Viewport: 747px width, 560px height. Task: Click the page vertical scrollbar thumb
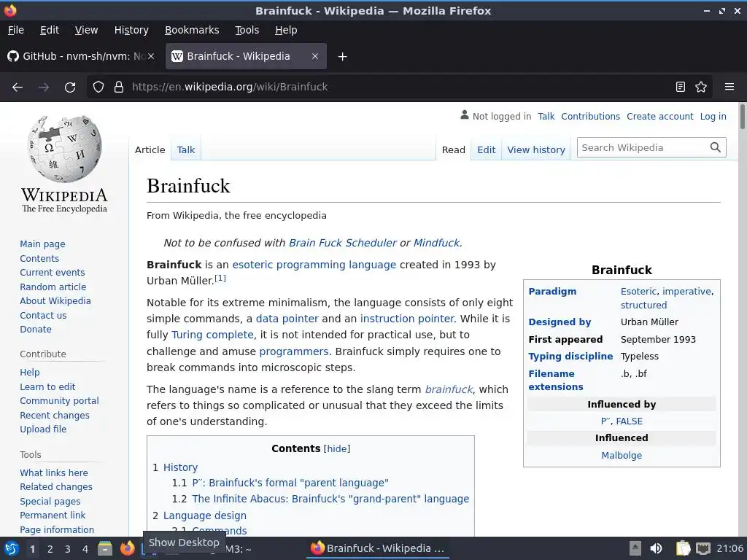(x=742, y=116)
